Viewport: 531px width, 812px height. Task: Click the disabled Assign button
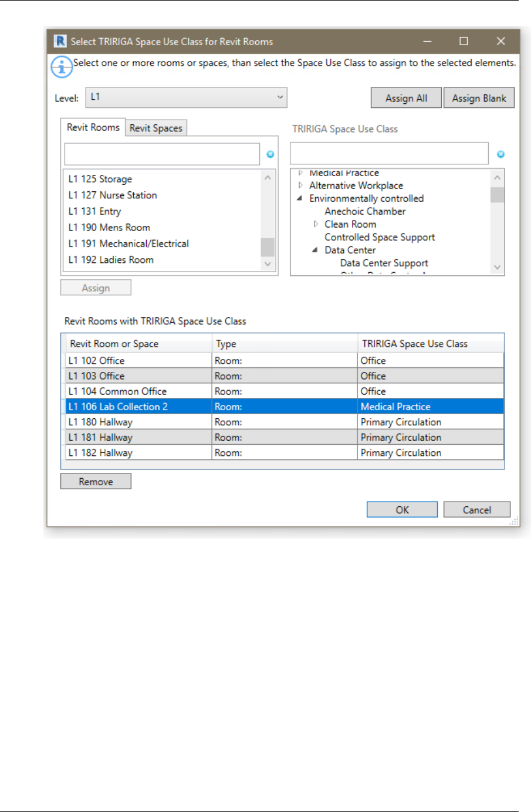click(x=96, y=288)
